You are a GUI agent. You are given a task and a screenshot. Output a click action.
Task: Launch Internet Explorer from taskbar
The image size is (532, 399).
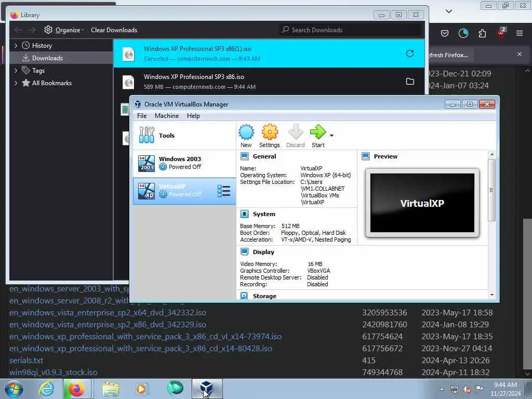click(x=46, y=389)
